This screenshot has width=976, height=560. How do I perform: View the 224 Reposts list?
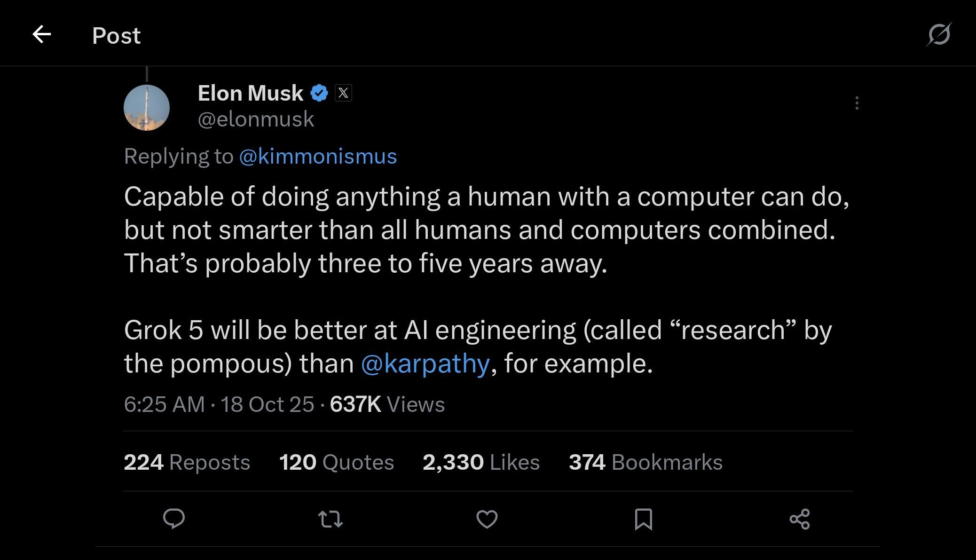pos(187,462)
